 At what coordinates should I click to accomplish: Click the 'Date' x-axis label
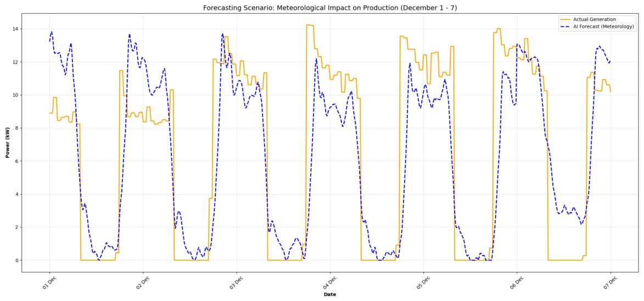pyautogui.click(x=330, y=294)
